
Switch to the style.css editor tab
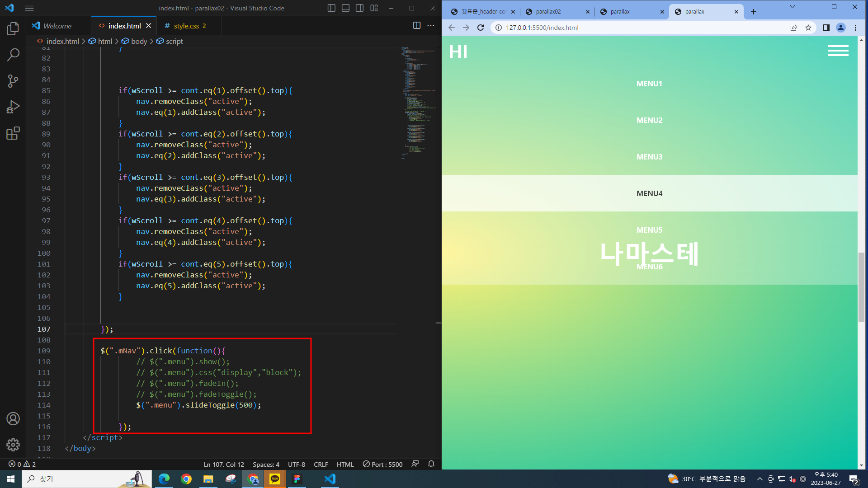(x=186, y=26)
